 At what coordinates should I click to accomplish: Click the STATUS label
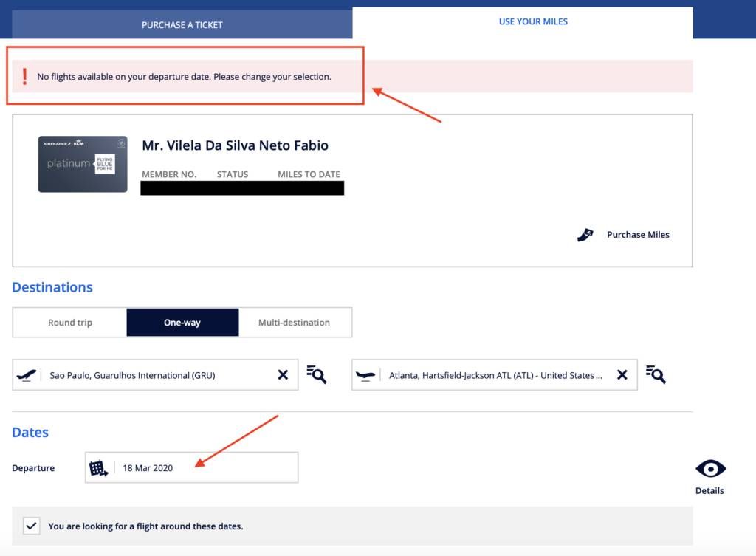pyautogui.click(x=233, y=174)
